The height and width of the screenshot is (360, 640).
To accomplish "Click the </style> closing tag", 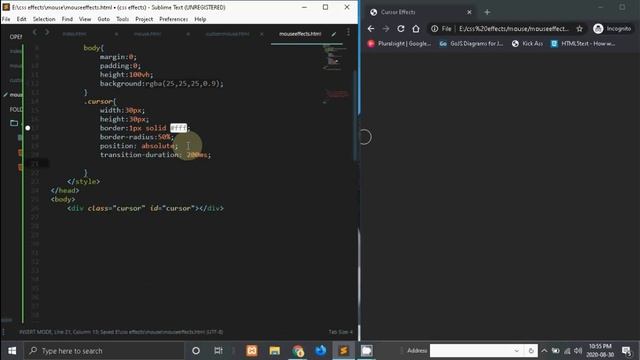I will pos(83,182).
